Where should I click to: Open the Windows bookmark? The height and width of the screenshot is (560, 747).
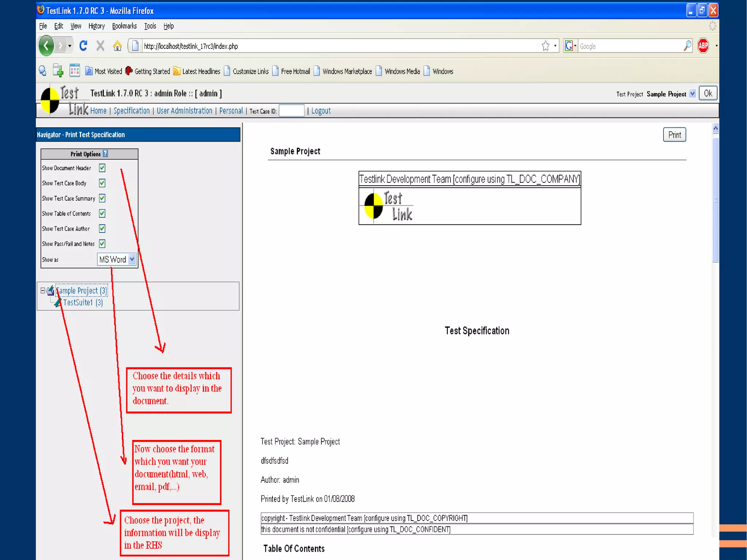pos(438,71)
